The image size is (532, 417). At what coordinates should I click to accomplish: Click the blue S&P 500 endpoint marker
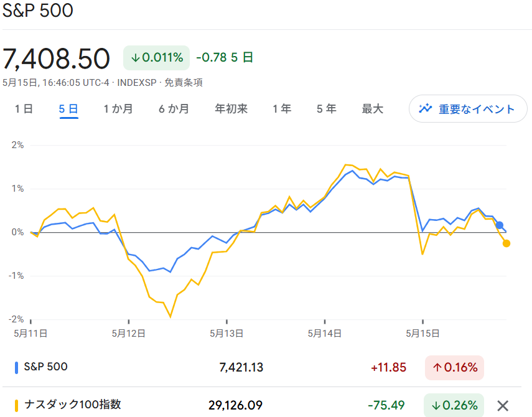tap(500, 225)
